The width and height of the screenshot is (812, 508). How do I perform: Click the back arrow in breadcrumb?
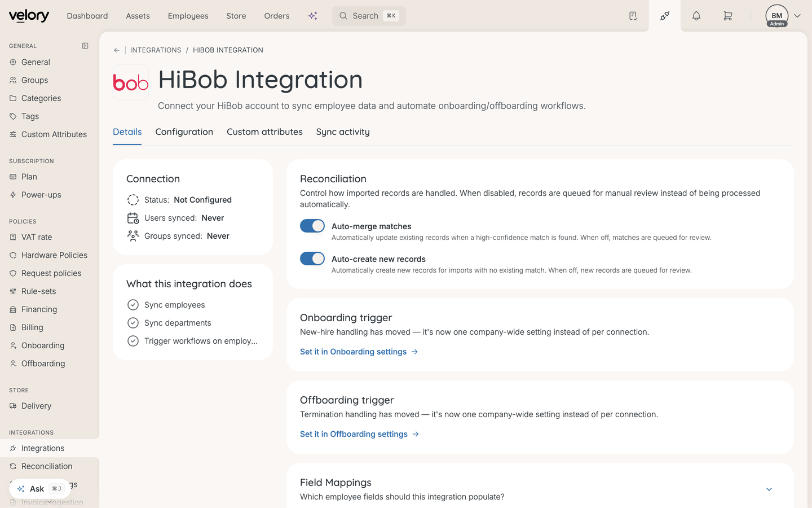[117, 50]
